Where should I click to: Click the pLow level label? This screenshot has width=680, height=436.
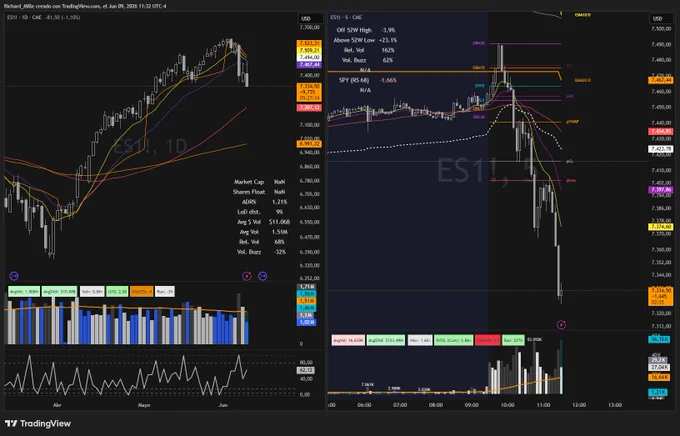point(570,180)
